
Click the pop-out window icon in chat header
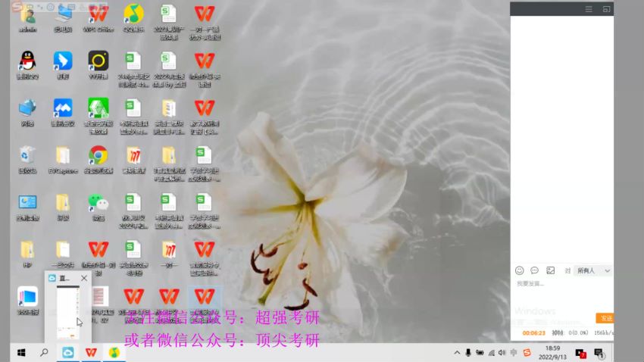606,9
